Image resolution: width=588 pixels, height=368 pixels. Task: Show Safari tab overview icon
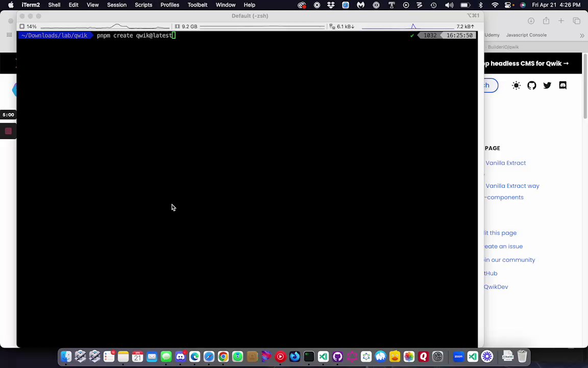[x=576, y=21]
